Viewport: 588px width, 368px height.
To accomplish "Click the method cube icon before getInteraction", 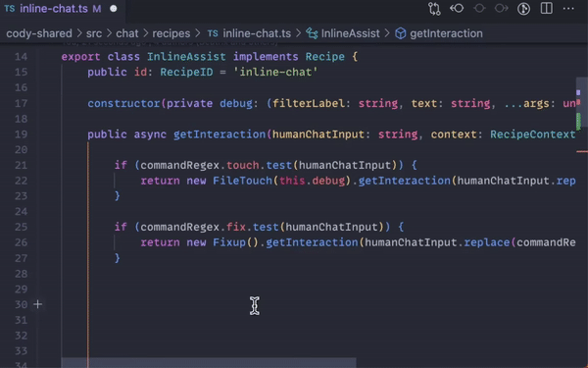I will (x=401, y=33).
